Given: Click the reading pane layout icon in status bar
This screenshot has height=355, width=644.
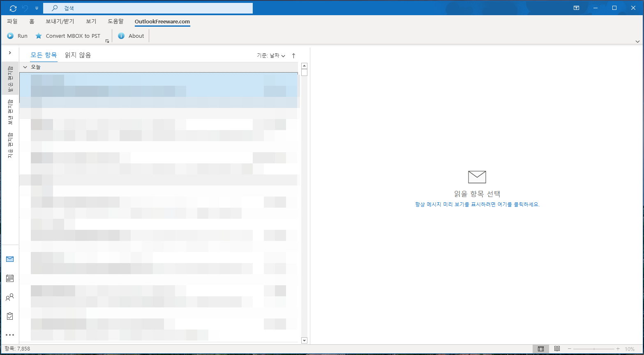Looking at the screenshot, I should [x=540, y=348].
